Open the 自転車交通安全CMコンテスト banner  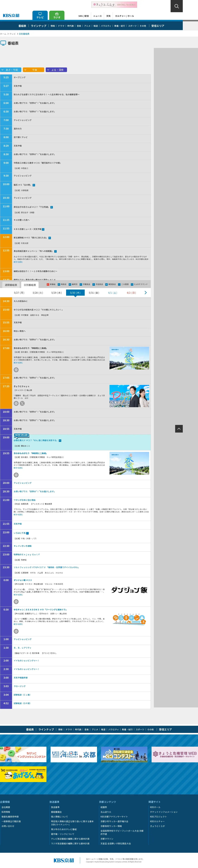(124, 754)
